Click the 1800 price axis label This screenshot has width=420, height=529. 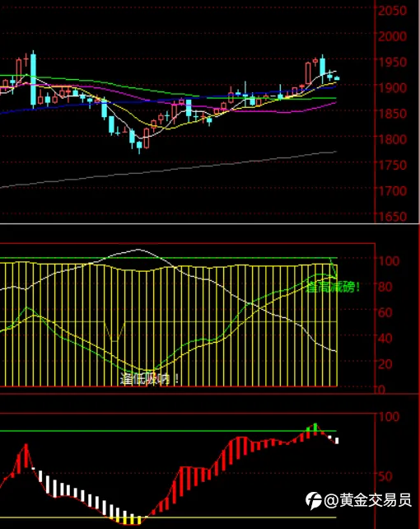pos(392,139)
